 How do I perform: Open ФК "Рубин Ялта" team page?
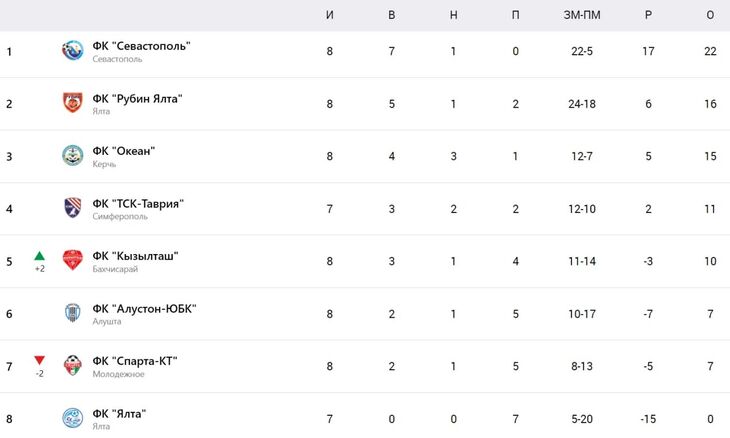point(137,98)
